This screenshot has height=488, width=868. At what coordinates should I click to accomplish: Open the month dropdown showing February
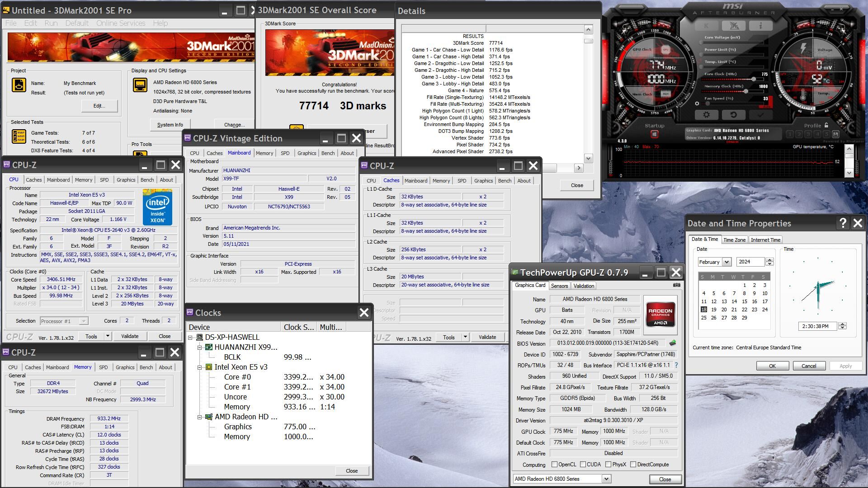(726, 262)
